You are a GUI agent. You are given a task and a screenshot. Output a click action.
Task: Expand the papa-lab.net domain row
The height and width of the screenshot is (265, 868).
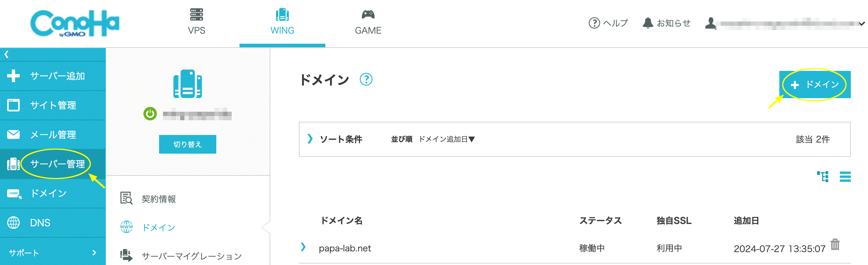(x=303, y=247)
